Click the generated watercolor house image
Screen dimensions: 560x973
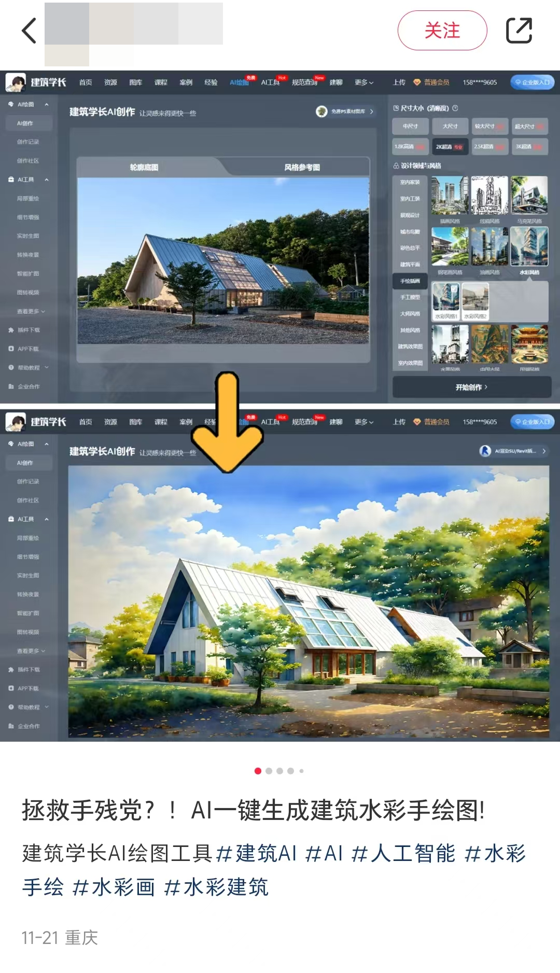click(x=309, y=602)
